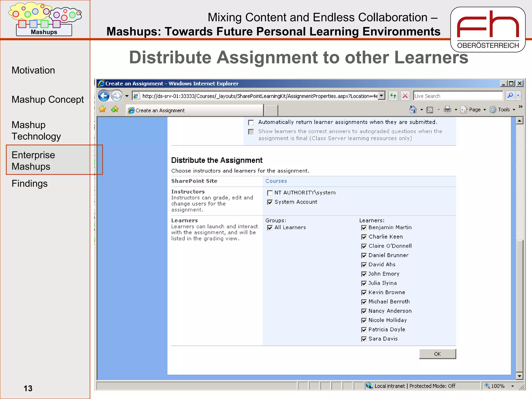Click the zoom magnifier icon in status bar

[487, 385]
